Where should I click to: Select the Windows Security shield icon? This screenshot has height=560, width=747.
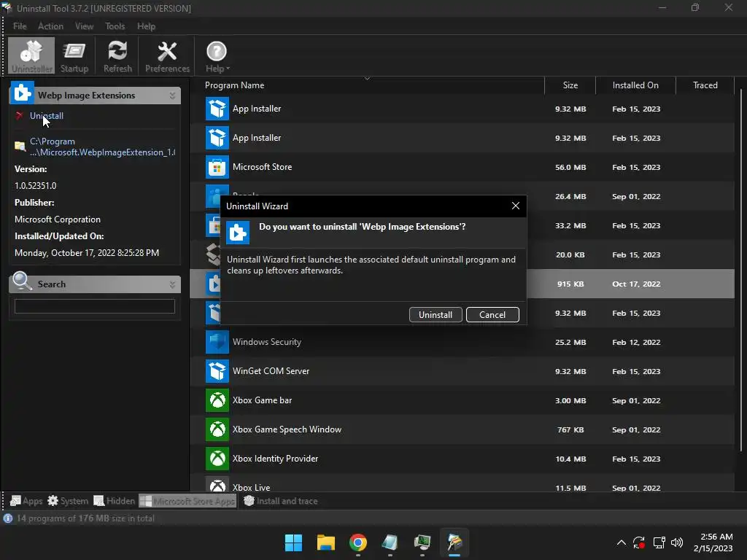point(217,343)
